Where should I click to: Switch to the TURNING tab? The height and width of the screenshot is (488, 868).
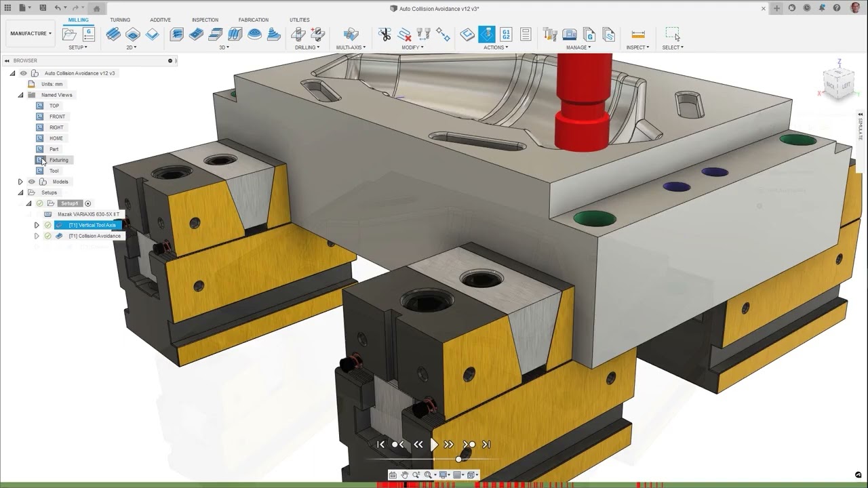point(120,20)
